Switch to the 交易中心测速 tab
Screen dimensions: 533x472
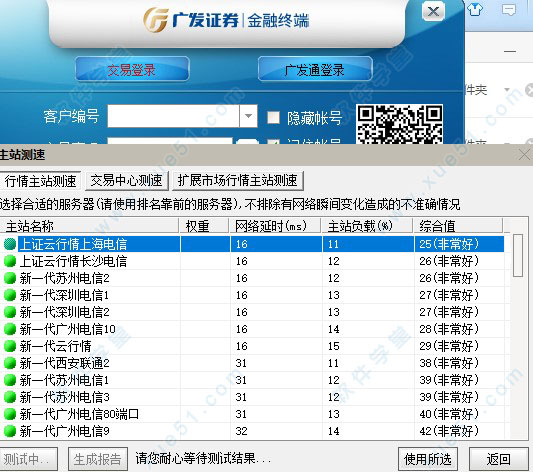click(126, 180)
